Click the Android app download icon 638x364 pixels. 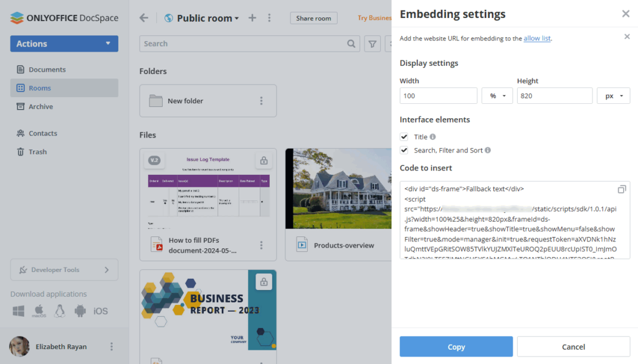[x=80, y=310]
